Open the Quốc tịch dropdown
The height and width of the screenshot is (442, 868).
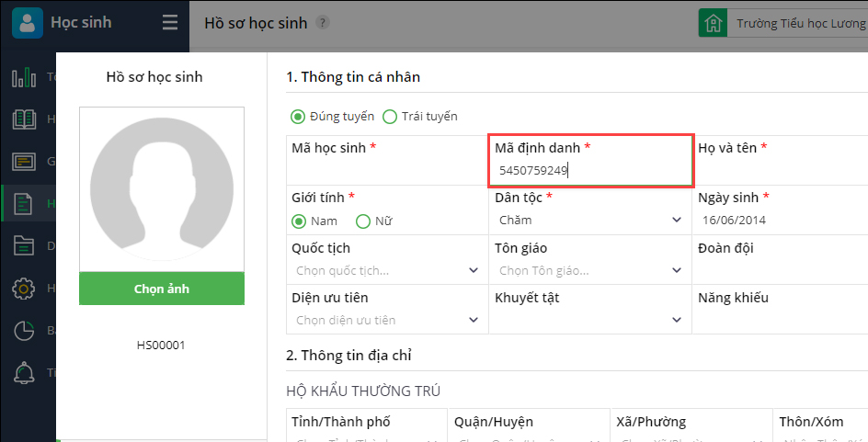pyautogui.click(x=387, y=270)
